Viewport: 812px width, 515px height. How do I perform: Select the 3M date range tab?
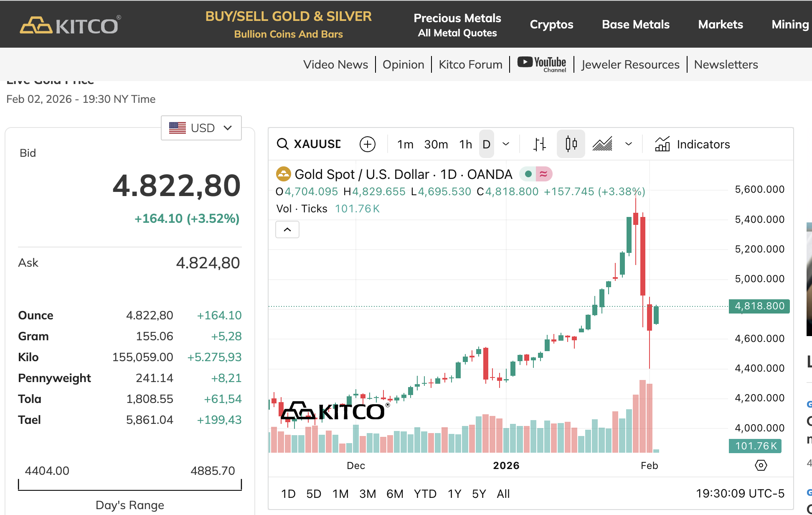click(368, 494)
